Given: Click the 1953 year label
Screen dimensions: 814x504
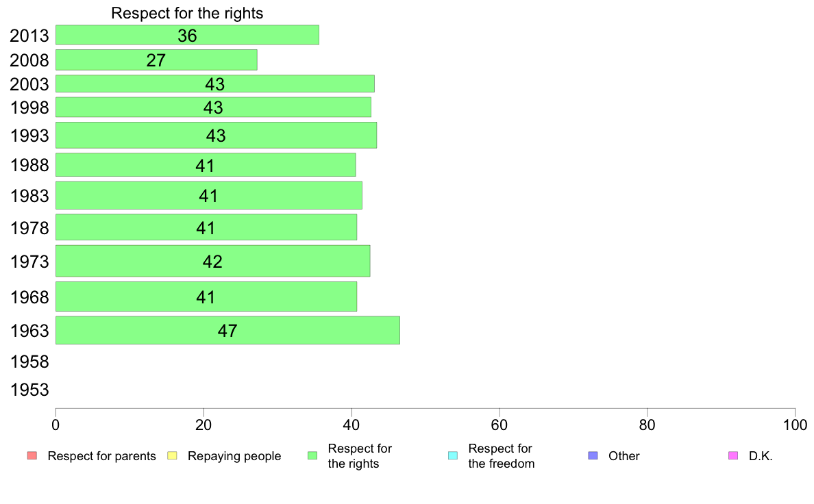Looking at the screenshot, I should point(29,390).
